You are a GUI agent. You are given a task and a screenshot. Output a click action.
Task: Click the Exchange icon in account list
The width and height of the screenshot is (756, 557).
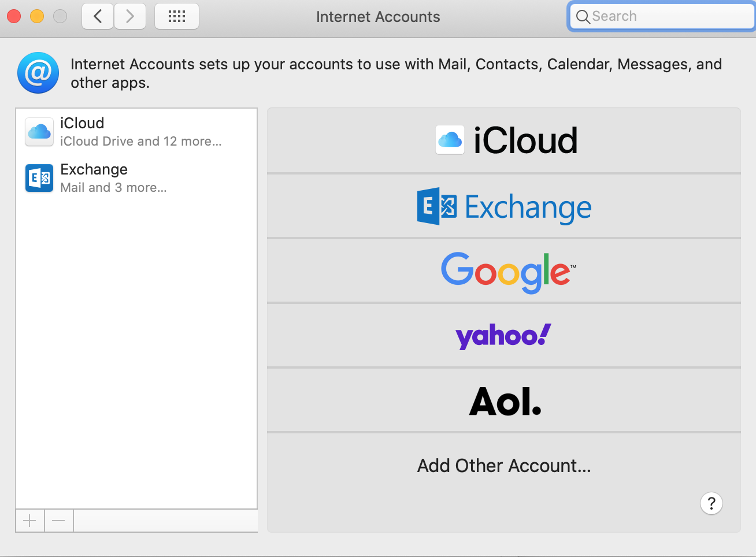pos(39,178)
